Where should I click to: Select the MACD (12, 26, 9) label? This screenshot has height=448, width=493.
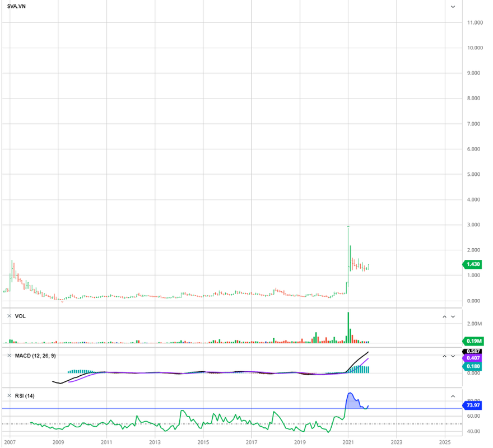pyautogui.click(x=35, y=356)
